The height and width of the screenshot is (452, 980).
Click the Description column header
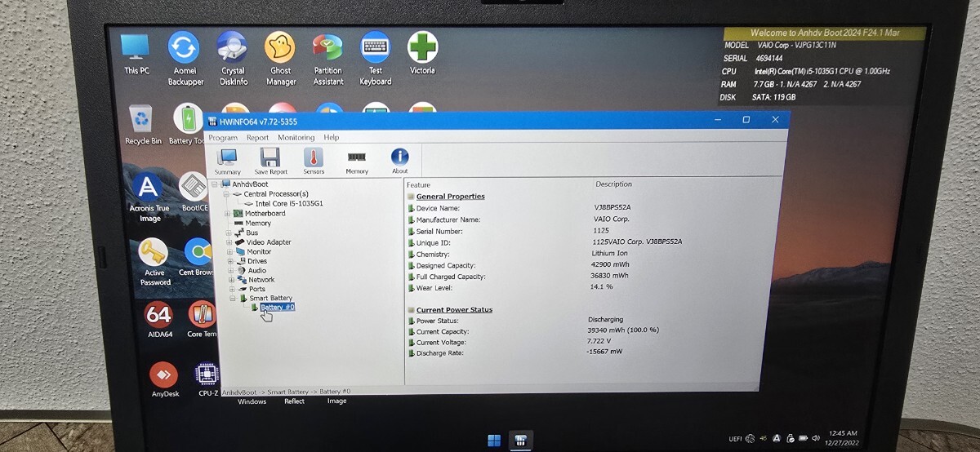(x=613, y=184)
